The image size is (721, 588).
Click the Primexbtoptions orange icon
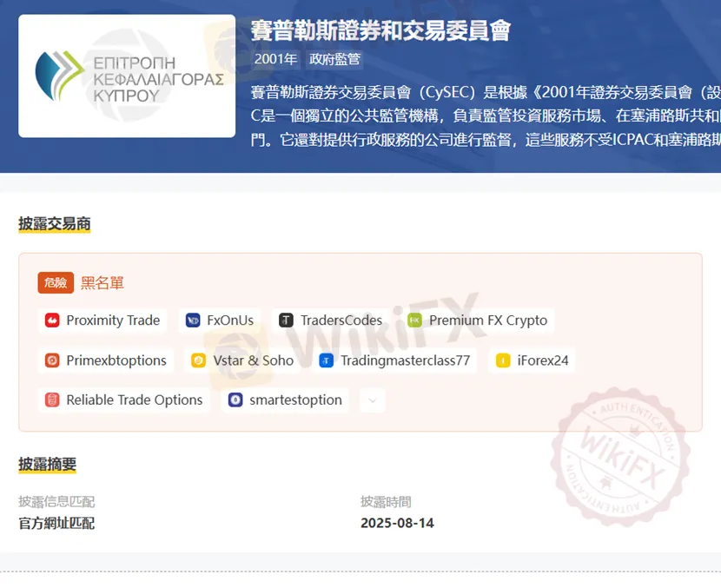[52, 360]
